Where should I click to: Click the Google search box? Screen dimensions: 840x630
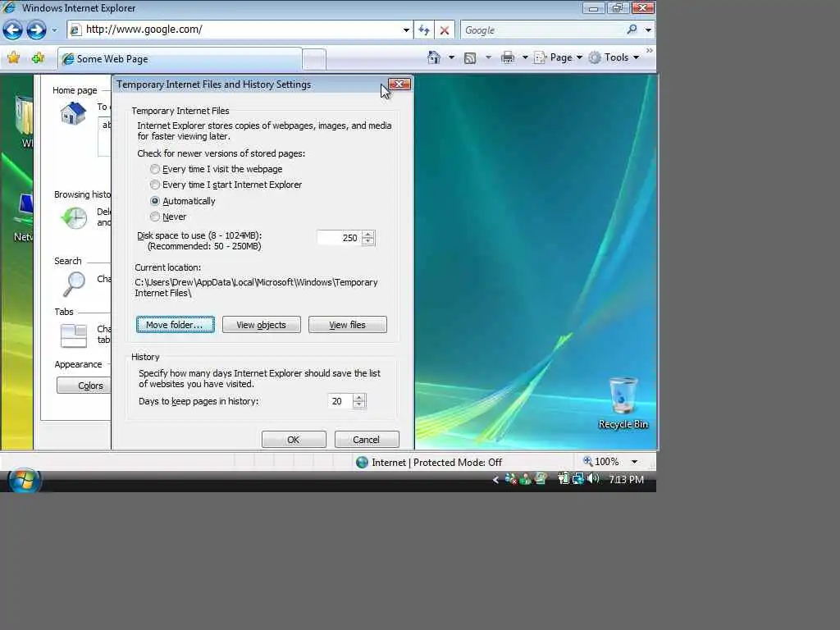tap(542, 30)
